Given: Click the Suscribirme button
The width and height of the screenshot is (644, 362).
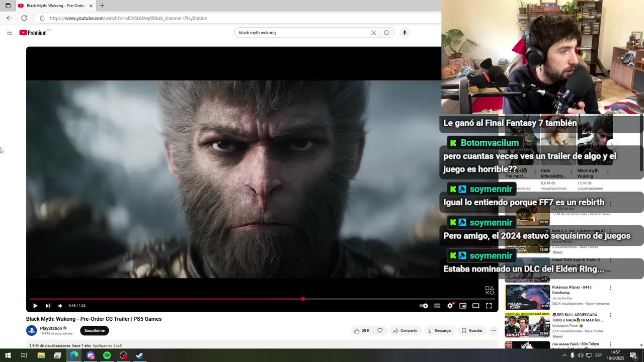Looking at the screenshot, I should click(x=95, y=331).
